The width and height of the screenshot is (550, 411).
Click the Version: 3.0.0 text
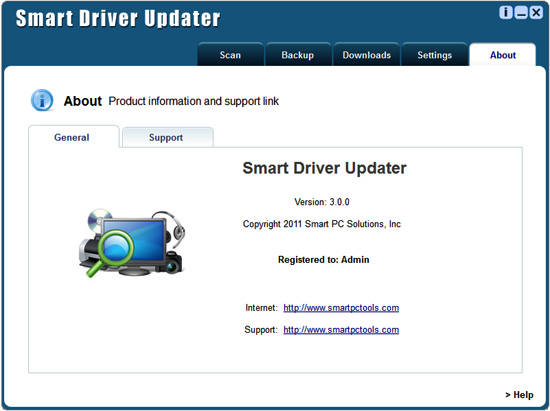tap(322, 202)
